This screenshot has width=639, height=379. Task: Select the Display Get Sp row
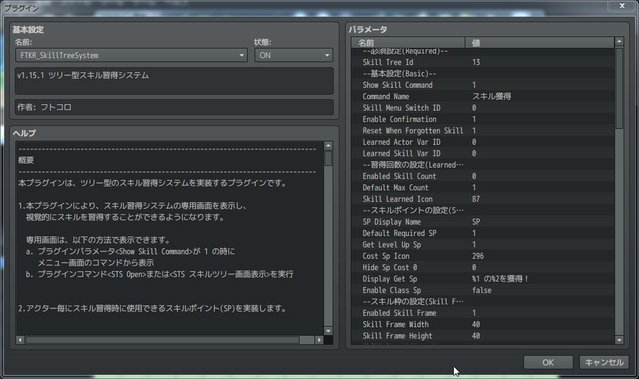tap(483, 279)
